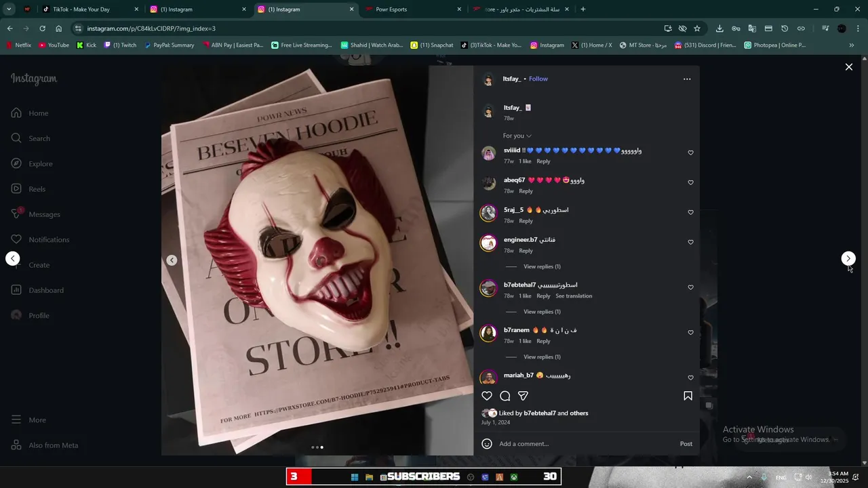Open File Explorer from the taskbar
The height and width of the screenshot is (488, 868).
click(x=369, y=477)
